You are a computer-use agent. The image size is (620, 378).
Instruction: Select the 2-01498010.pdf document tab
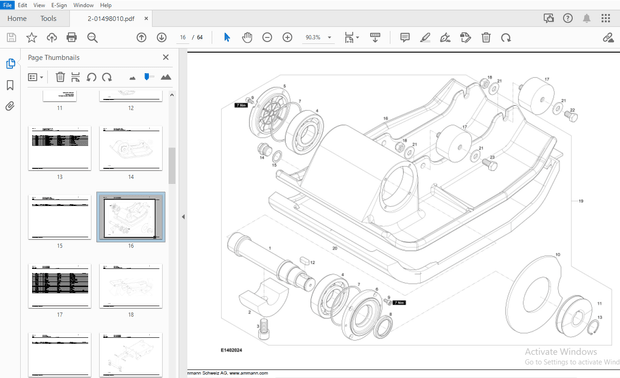pyautogui.click(x=111, y=19)
